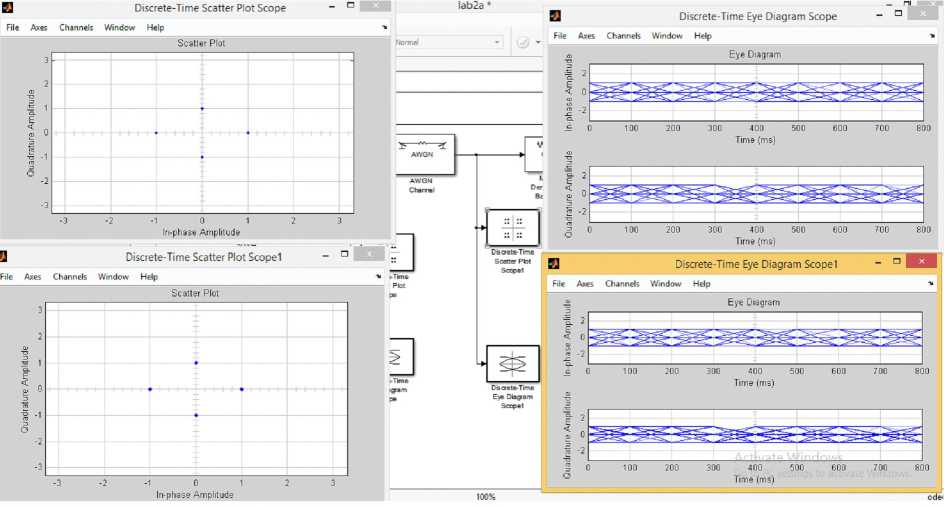The image size is (944, 507).
Task: Click scatter point at (-1,0) in top Scatter Plot
Action: (x=156, y=132)
